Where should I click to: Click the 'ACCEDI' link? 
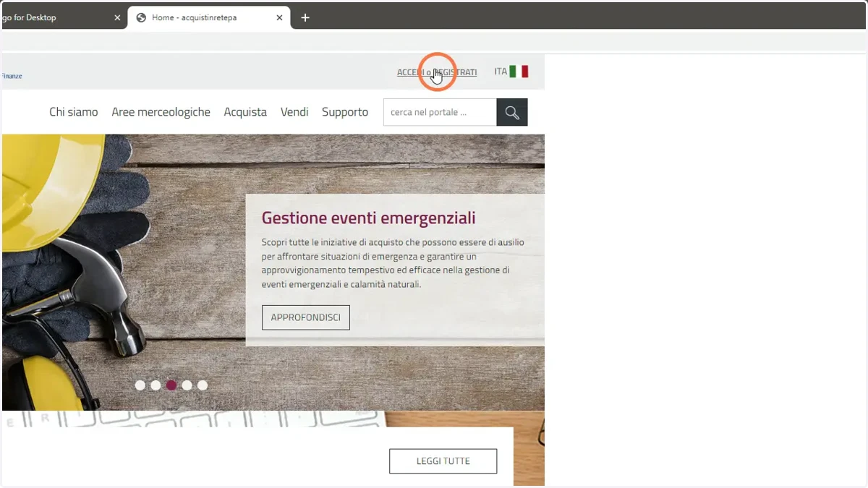point(410,72)
